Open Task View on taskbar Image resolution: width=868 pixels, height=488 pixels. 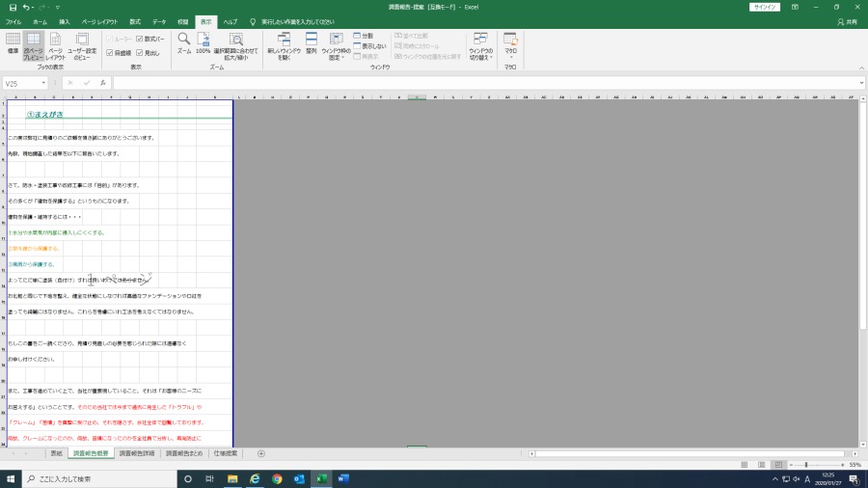(x=210, y=478)
